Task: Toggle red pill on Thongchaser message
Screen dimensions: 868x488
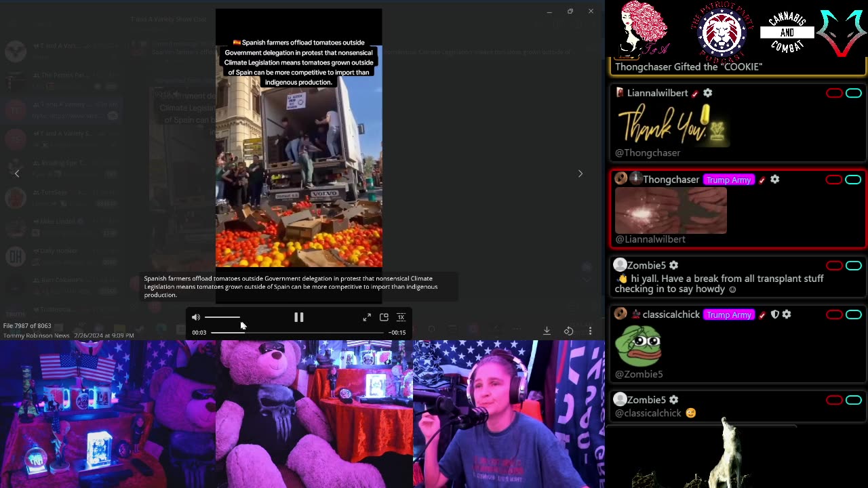Action: point(834,180)
